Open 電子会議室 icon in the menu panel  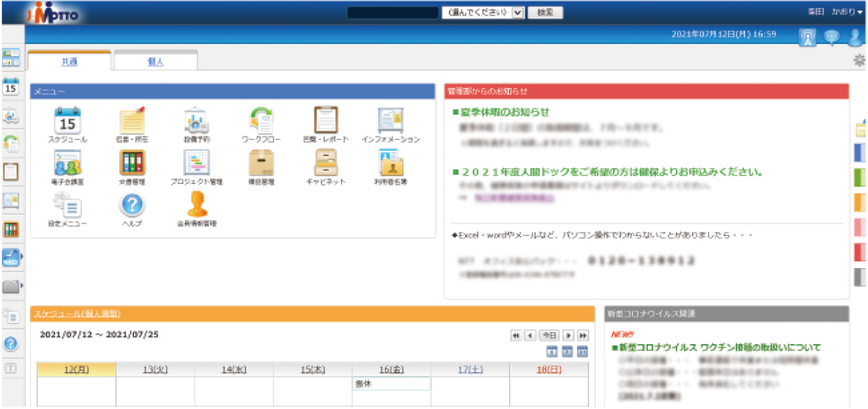click(x=68, y=162)
